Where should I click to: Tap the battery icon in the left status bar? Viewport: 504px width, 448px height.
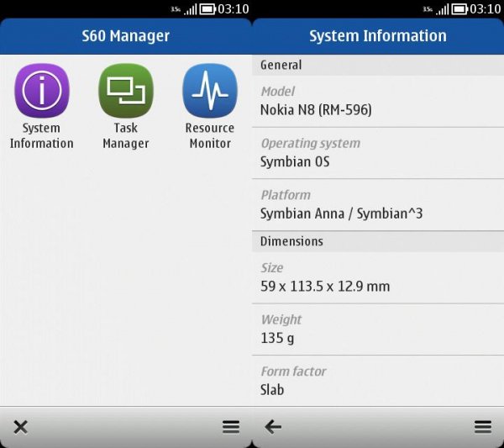point(207,9)
